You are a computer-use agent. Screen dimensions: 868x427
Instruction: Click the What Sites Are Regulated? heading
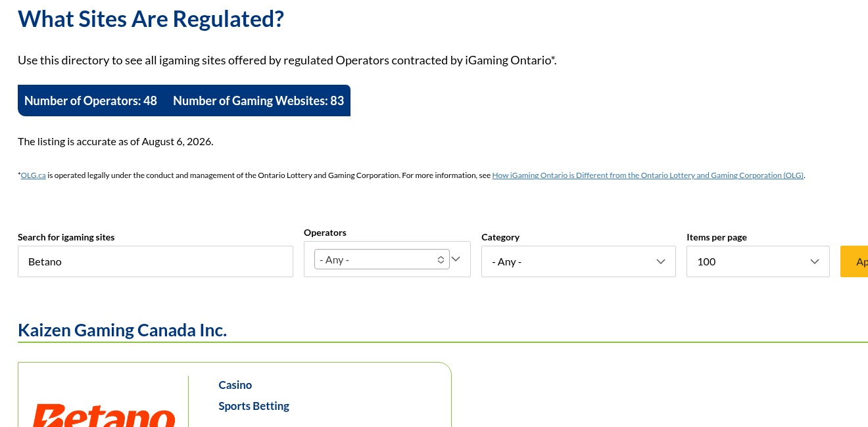click(151, 19)
